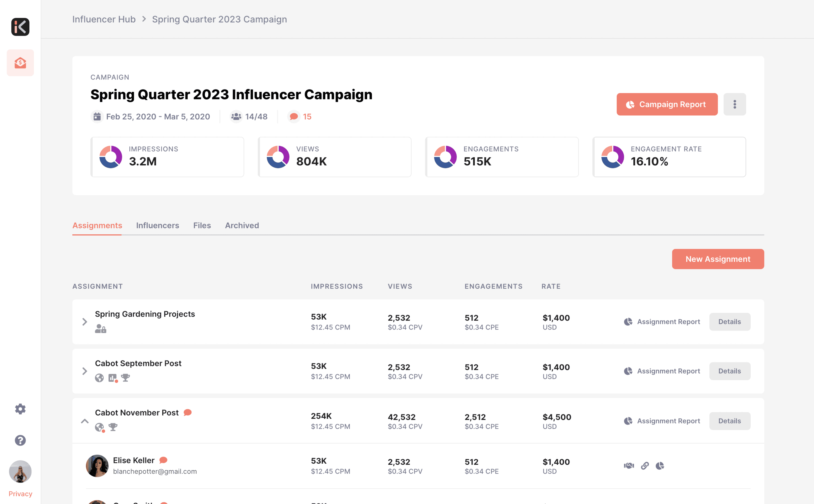Open the help question mark icon

20,441
